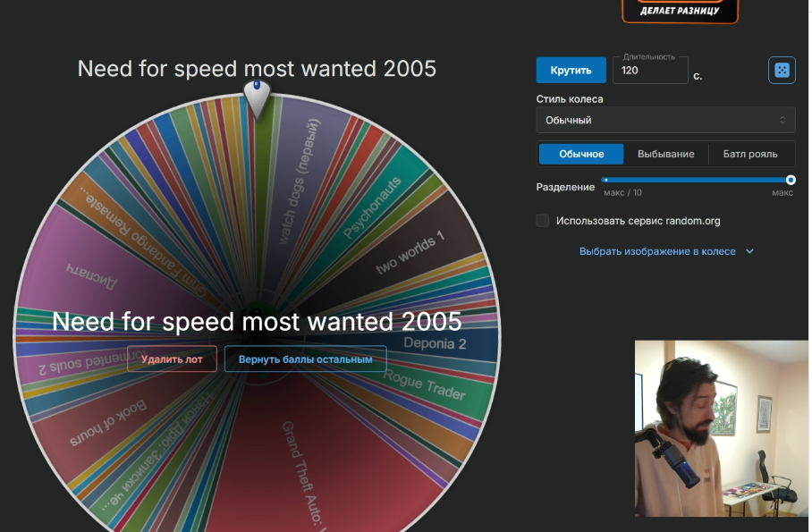Switch to Батл рояль mode

(750, 154)
